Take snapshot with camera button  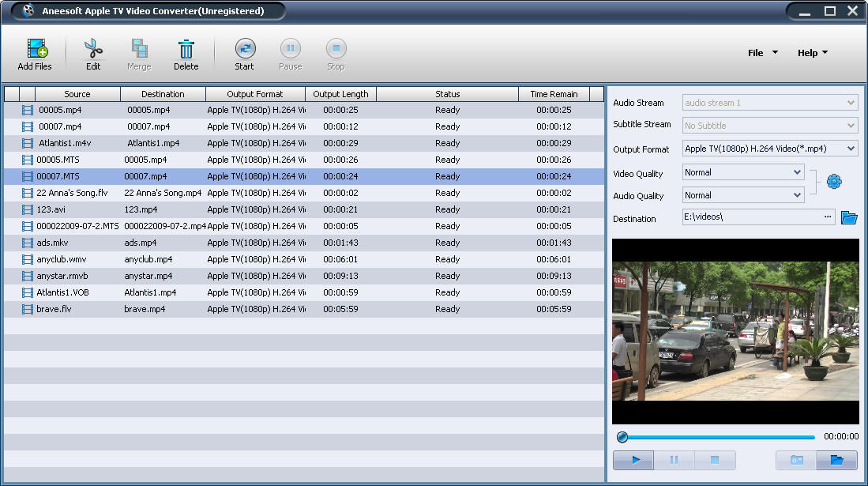(x=796, y=460)
